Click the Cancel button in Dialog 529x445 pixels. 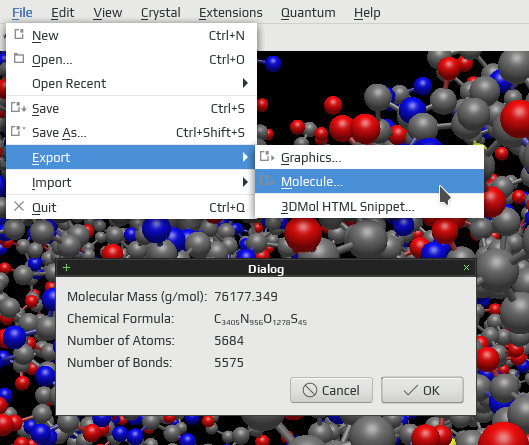(x=331, y=390)
